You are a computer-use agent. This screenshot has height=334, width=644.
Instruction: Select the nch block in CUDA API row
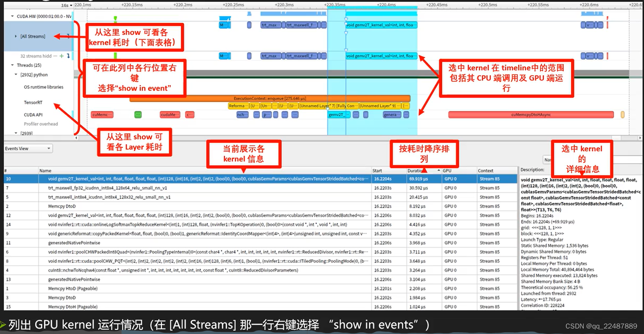[x=242, y=115]
